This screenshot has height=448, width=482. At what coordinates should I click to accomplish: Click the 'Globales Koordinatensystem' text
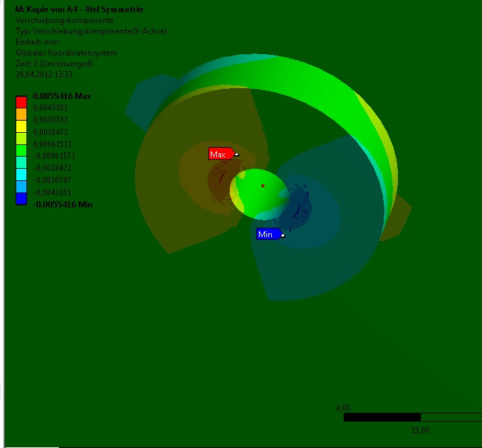tap(66, 53)
